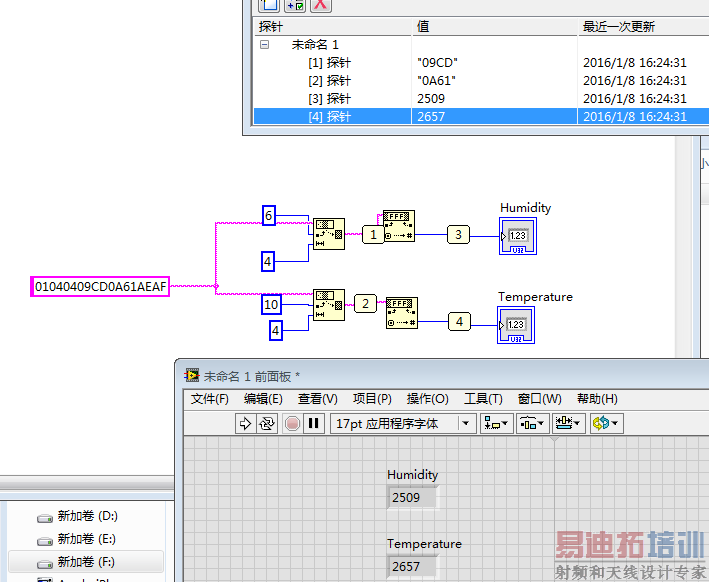Click the Humidity indicator showing 2509
The height and width of the screenshot is (582, 709).
point(413,497)
